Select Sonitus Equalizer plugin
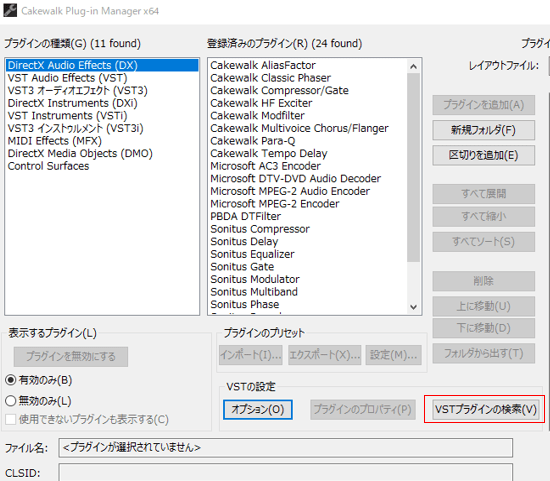Image resolution: width=550 pixels, height=481 pixels. click(x=308, y=255)
